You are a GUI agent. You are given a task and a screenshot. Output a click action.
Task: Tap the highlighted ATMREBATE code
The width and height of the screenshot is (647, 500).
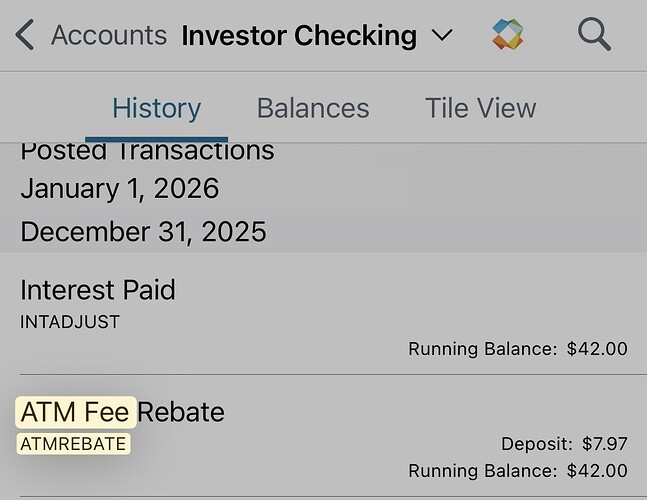[73, 443]
